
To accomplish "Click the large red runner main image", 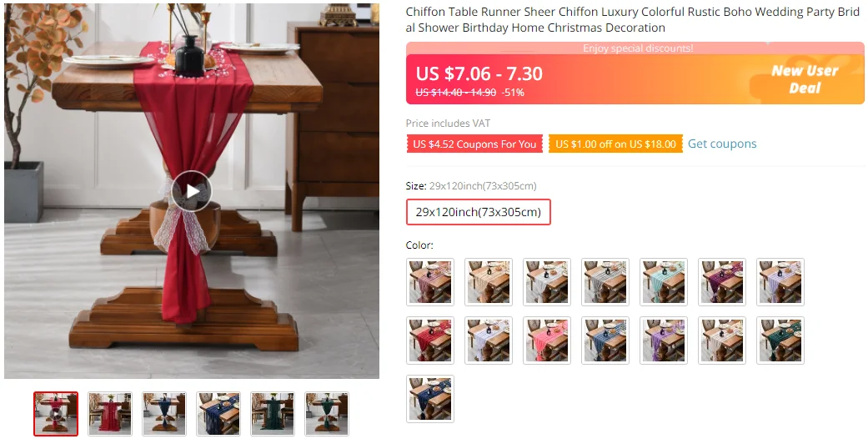I will pos(192,191).
